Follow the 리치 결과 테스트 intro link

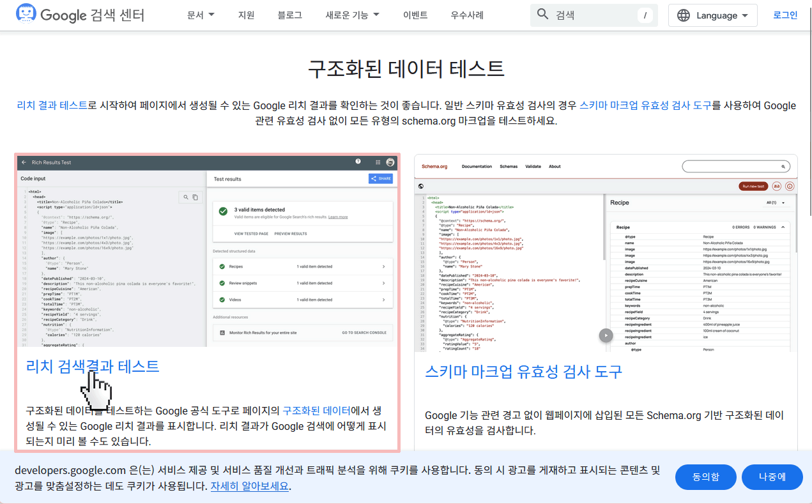pyautogui.click(x=52, y=105)
